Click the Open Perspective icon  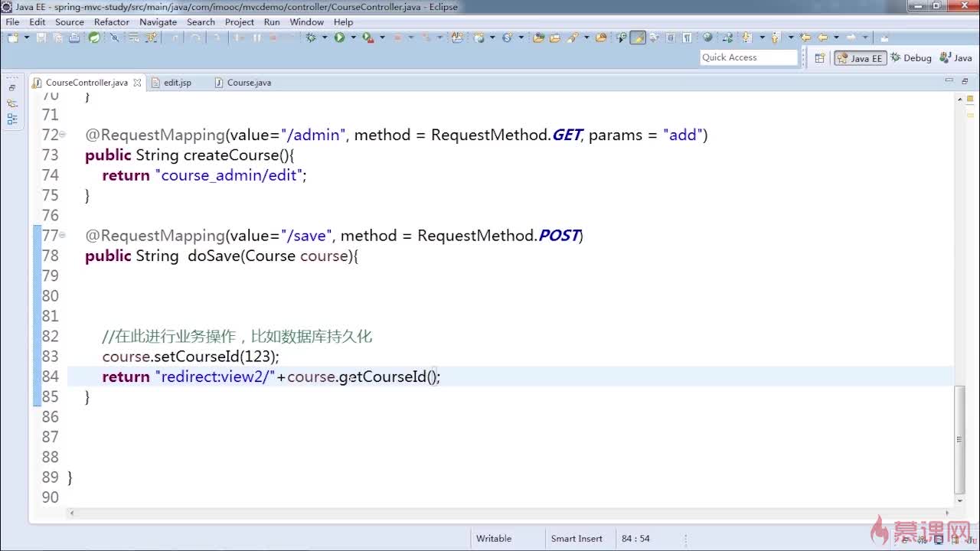[x=819, y=57]
